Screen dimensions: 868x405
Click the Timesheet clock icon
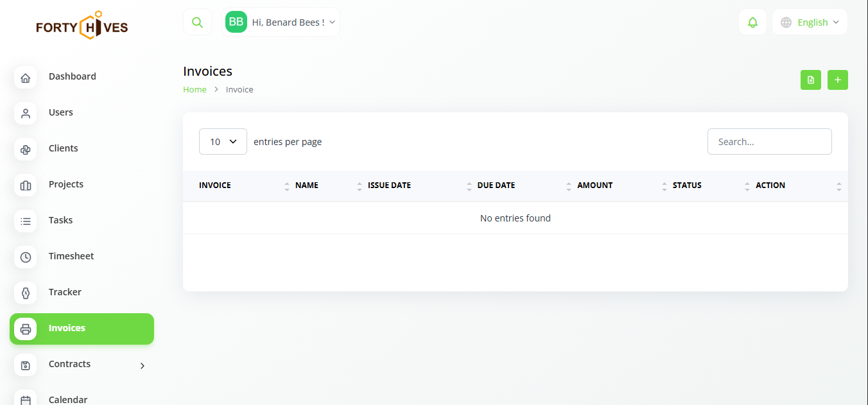26,257
